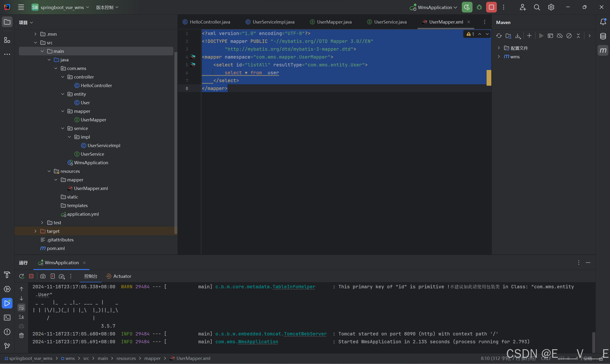This screenshot has height=364, width=610.
Task: Toggle Maven offline mode
Action: click(x=560, y=36)
